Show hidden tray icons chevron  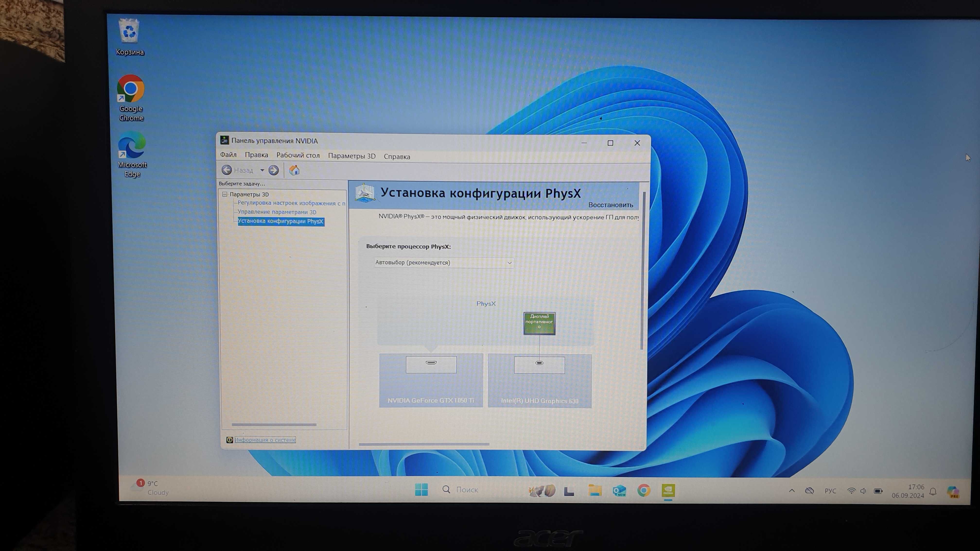click(792, 491)
